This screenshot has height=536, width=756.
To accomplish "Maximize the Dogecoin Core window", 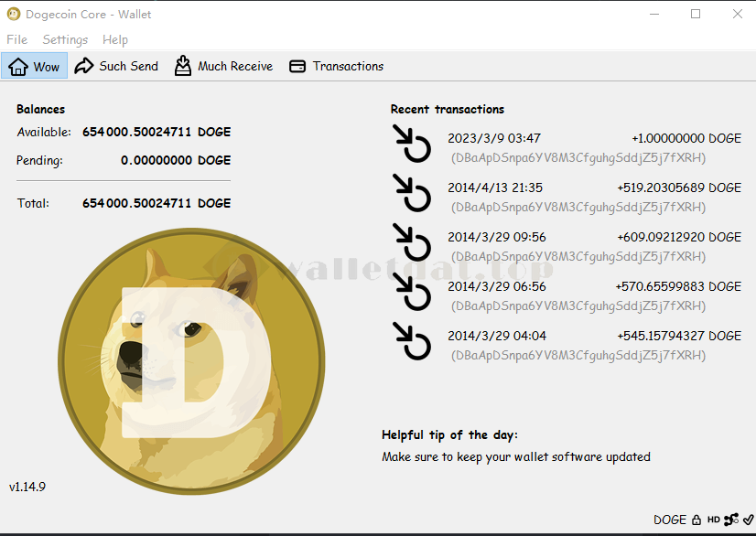I will tap(696, 14).
